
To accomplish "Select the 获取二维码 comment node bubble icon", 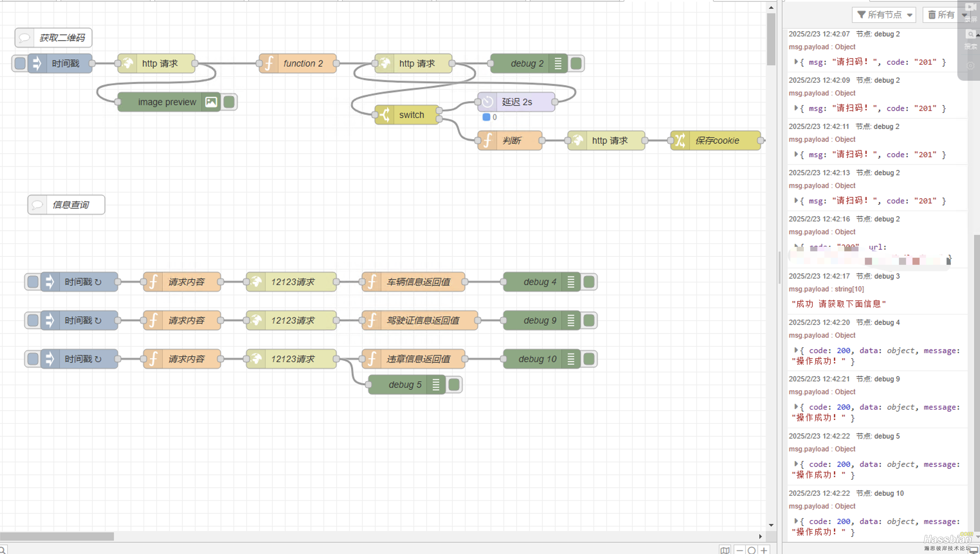I will pos(24,38).
